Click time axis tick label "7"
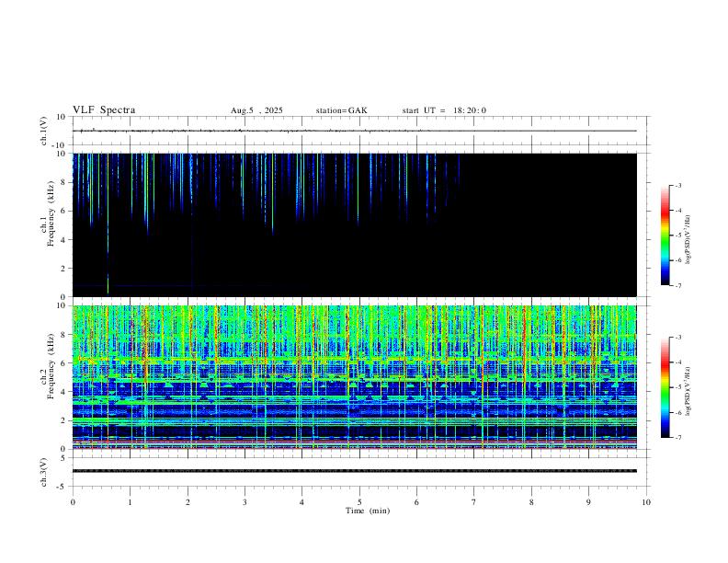Image resolution: width=728 pixels, height=563 pixels. tap(474, 502)
